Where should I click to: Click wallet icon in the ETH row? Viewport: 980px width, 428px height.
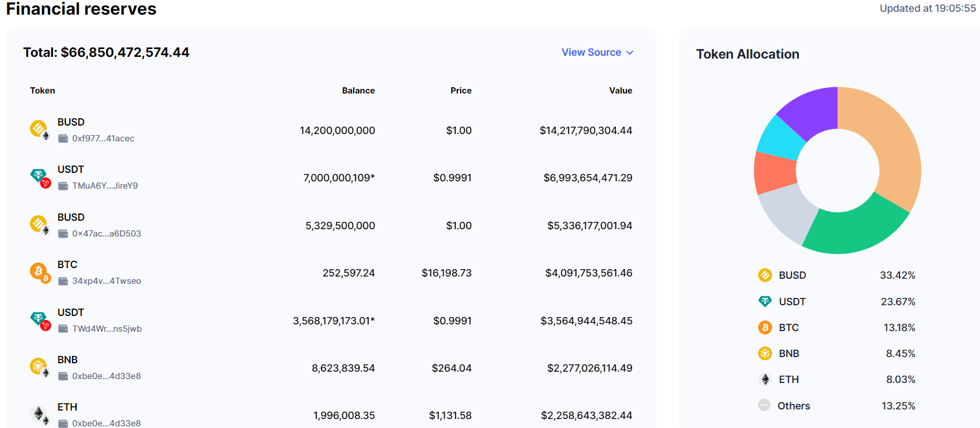[x=63, y=423]
